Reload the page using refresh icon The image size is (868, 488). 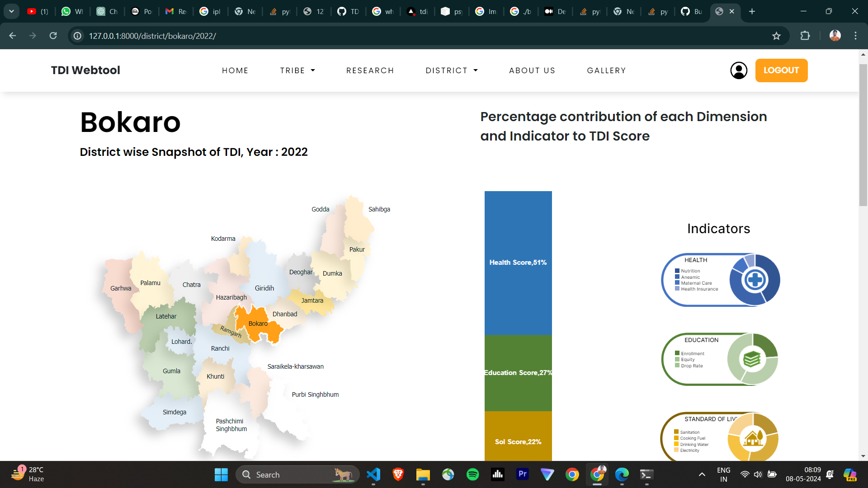tap(53, 36)
